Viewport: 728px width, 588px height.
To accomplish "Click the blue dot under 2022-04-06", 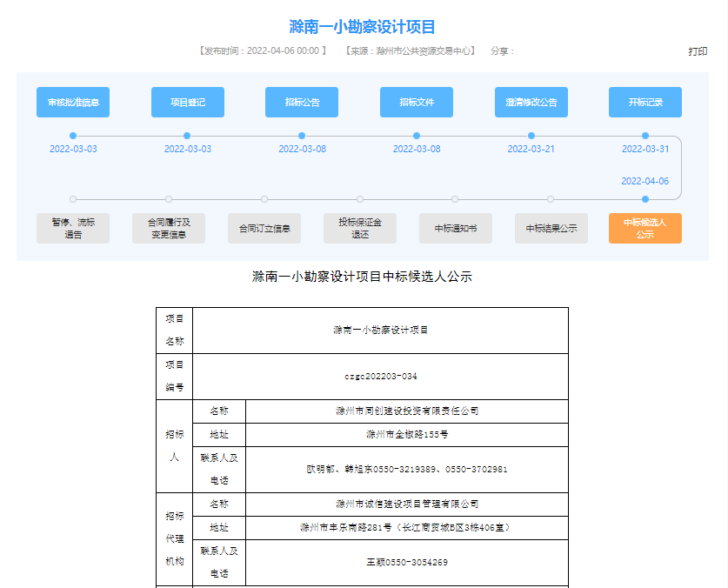I will click(x=645, y=199).
